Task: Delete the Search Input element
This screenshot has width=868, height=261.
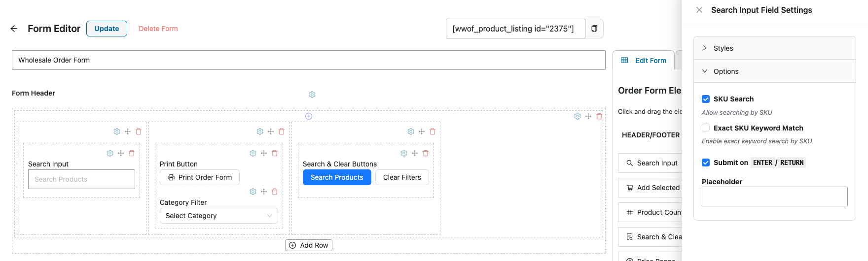Action: pos(132,153)
